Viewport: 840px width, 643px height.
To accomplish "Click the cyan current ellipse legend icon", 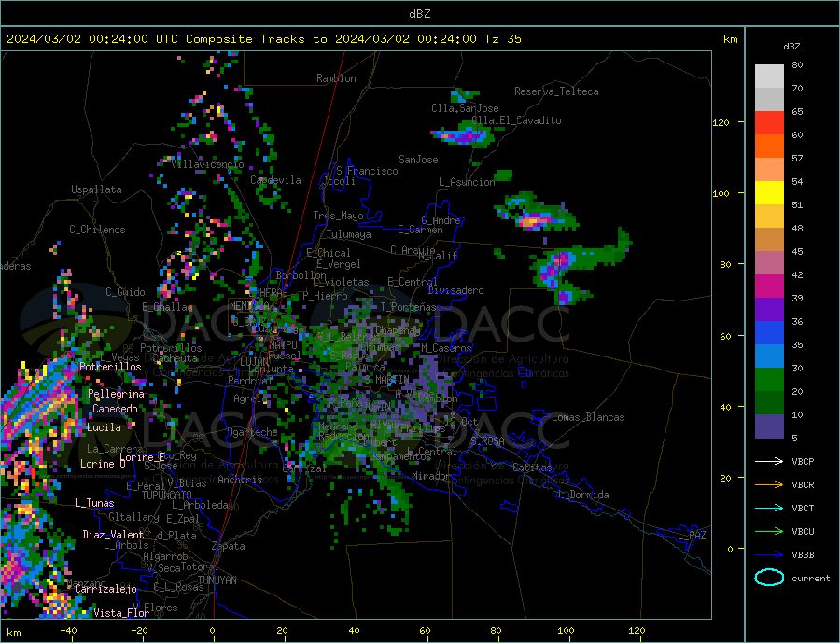I will [769, 578].
